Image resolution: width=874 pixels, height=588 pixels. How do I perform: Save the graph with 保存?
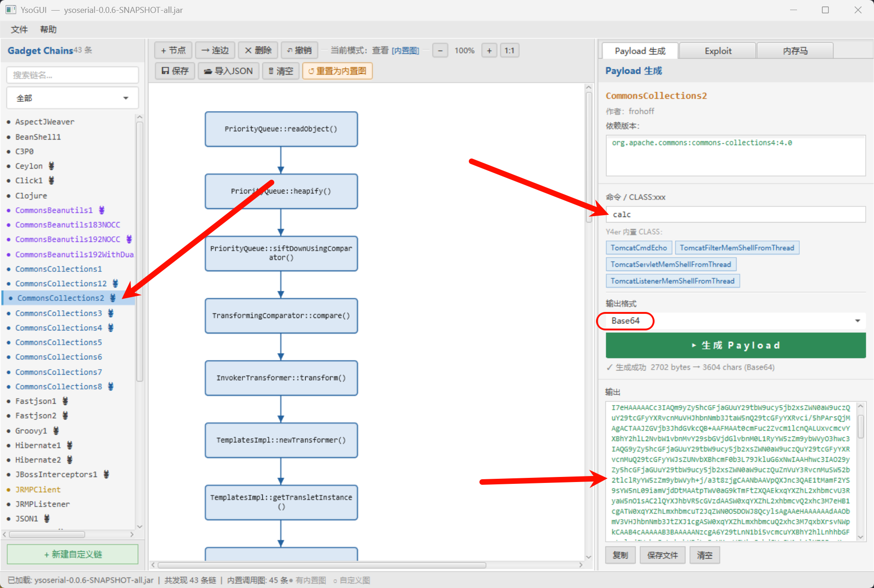(x=175, y=71)
